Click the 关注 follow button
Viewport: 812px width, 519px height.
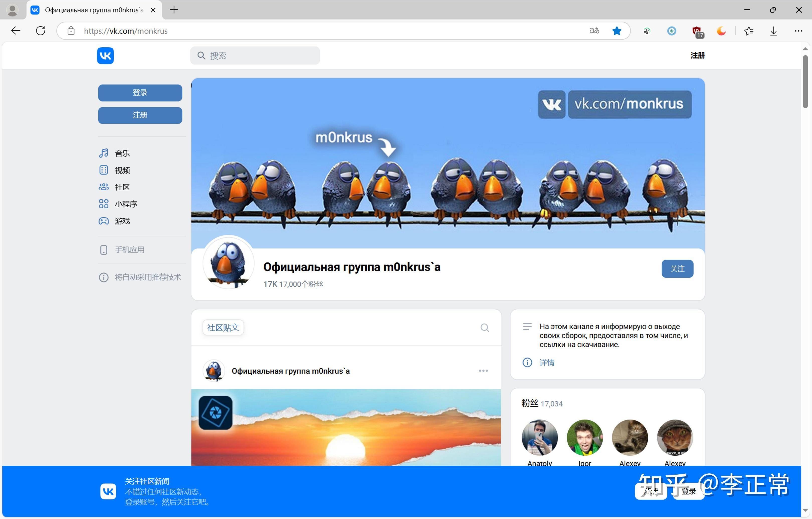[677, 269]
